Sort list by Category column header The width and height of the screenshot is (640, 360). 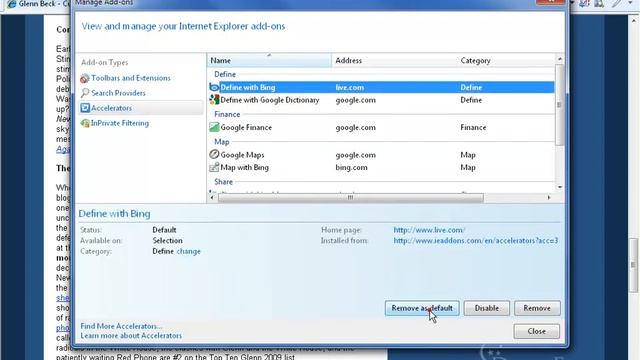pyautogui.click(x=506, y=60)
